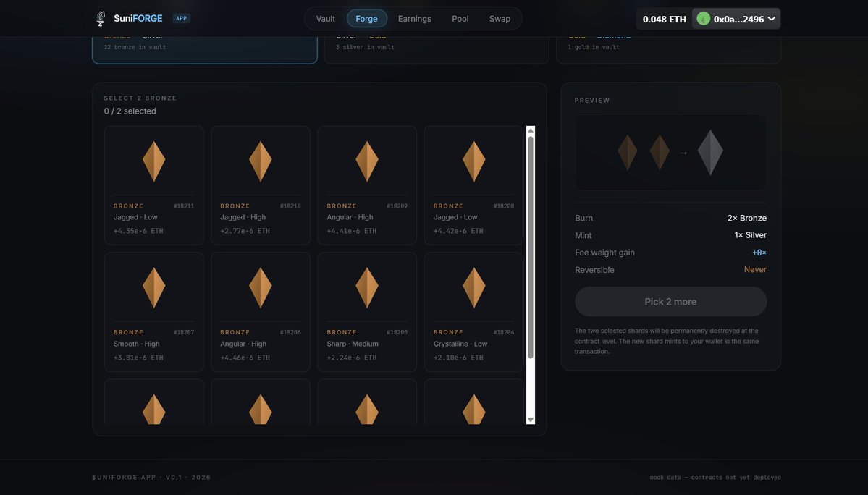
Task: Select the Forge tab
Action: pos(366,19)
